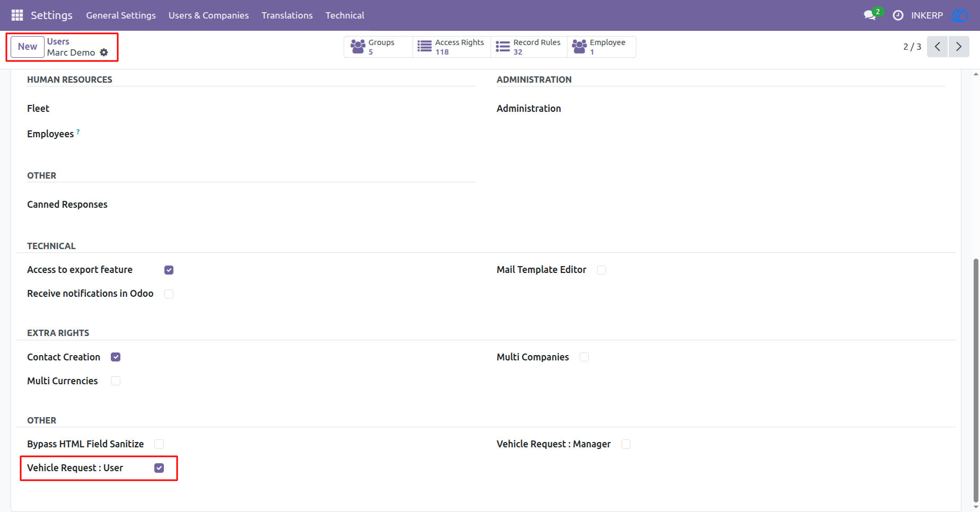Open the Record Rules smart button
This screenshot has height=512, width=980.
(529, 47)
